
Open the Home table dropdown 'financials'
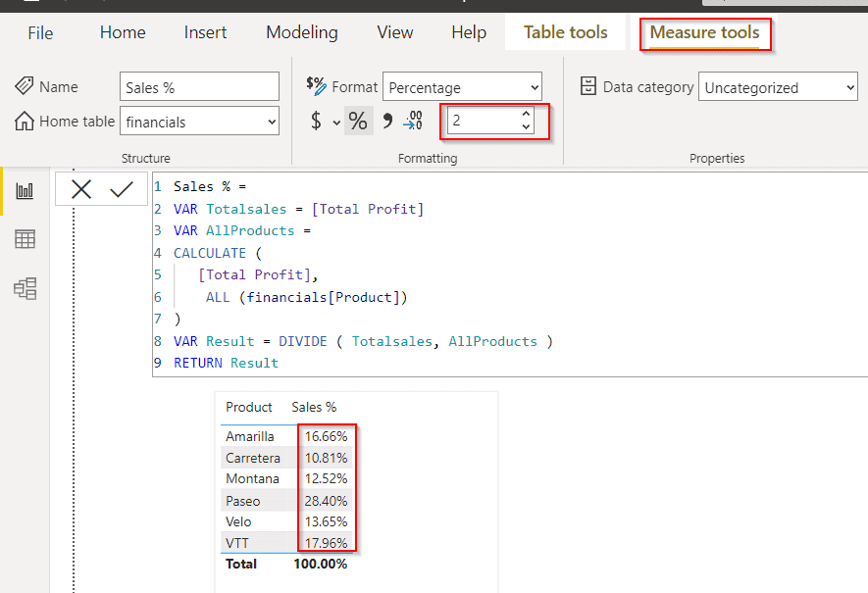(199, 122)
